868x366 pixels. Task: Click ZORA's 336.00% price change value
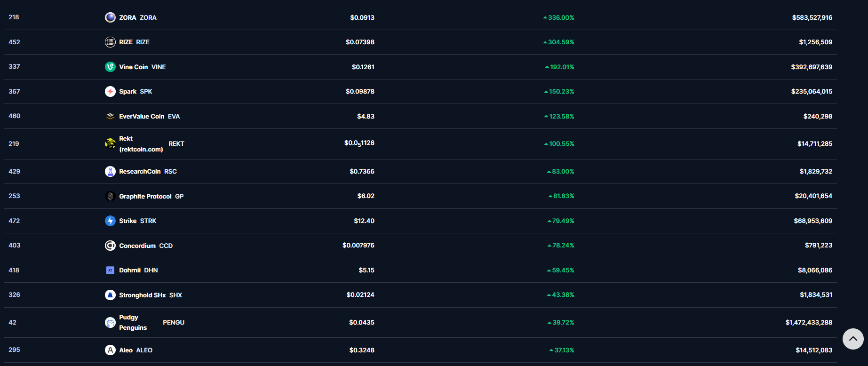(x=561, y=17)
